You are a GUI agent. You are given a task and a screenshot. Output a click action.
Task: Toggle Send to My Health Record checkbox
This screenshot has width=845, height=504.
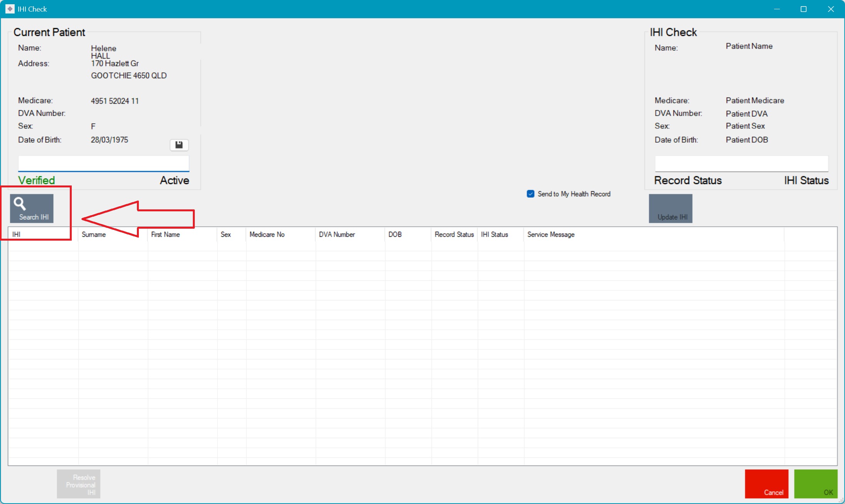[531, 194]
